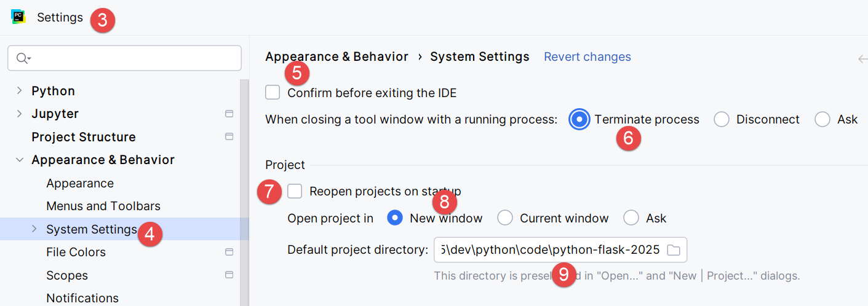Click the folder browse icon for project directory
The image size is (868, 306).
coord(674,250)
